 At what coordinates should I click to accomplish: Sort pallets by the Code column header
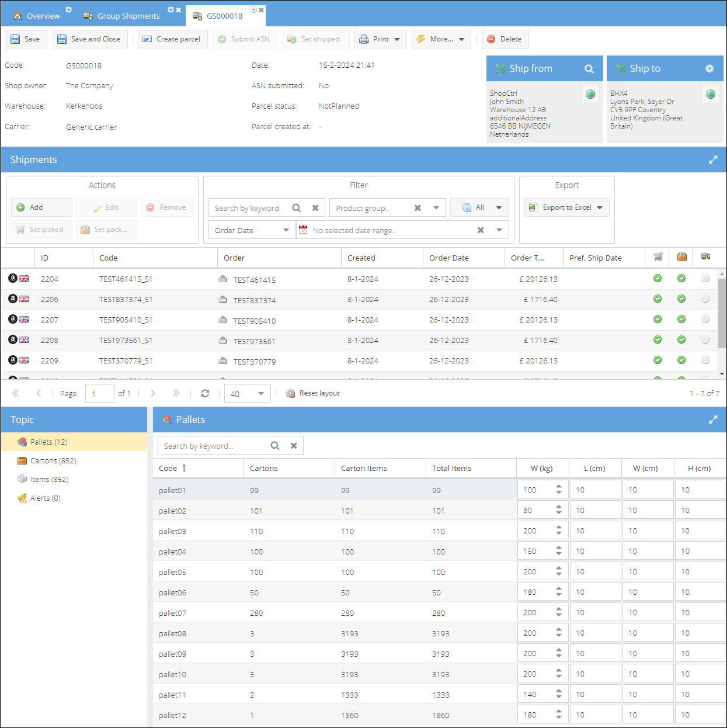(198, 468)
